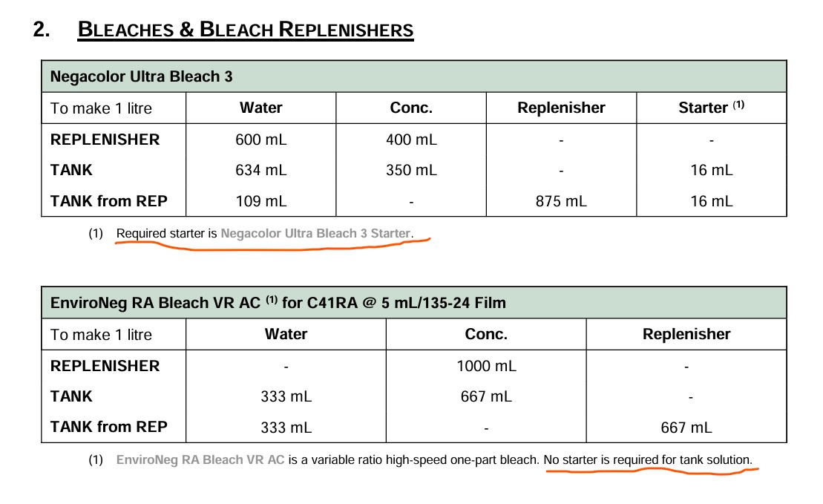Click the Water header in the EnviroNeg table

click(286, 334)
